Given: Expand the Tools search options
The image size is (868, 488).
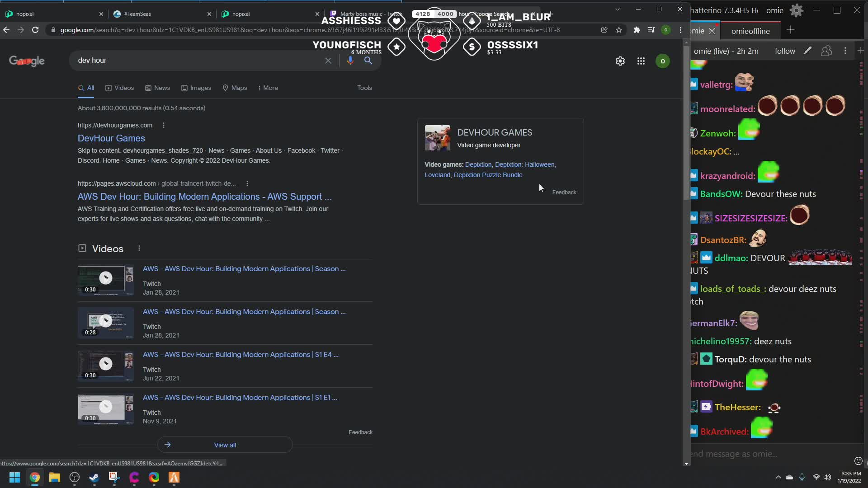Looking at the screenshot, I should point(364,88).
